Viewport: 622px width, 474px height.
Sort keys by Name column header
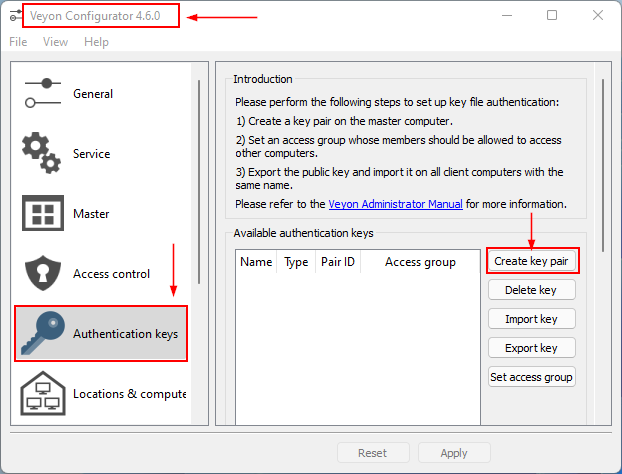256,262
